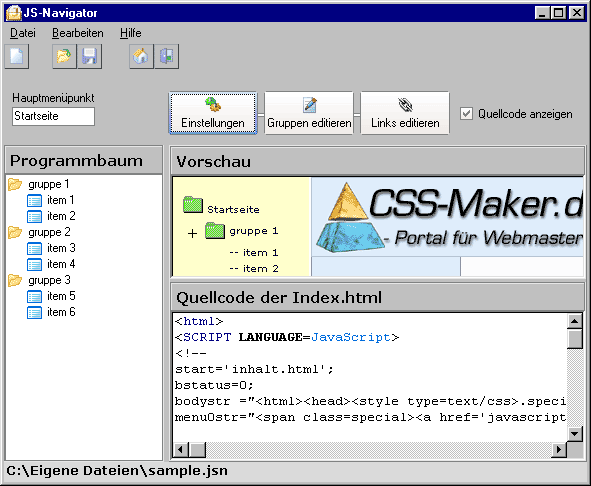Click the page icon beside item 1
591x486 pixels.
pyautogui.click(x=34, y=200)
